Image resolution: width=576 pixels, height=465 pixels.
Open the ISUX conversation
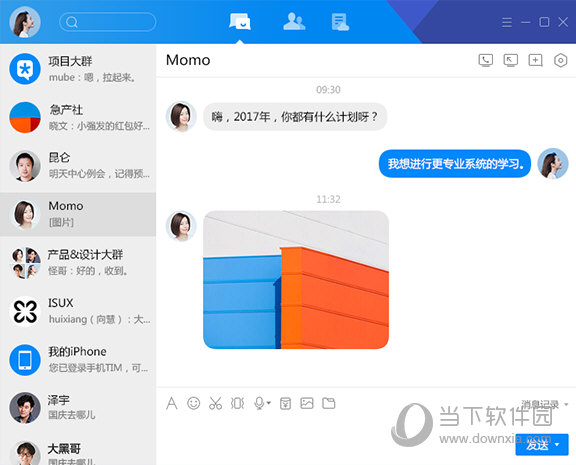pos(78,311)
